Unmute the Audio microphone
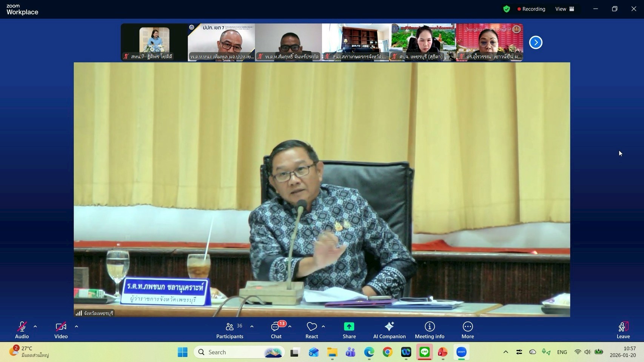This screenshot has width=644, height=362. tap(22, 330)
